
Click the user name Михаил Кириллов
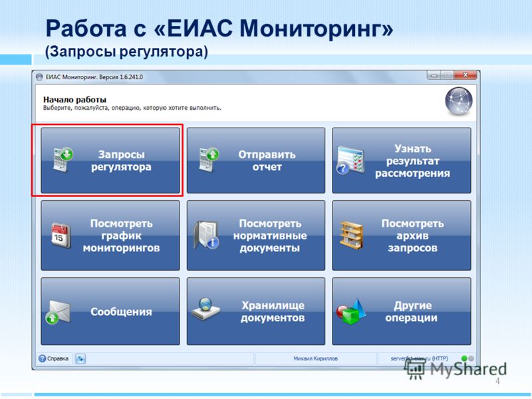click(315, 358)
